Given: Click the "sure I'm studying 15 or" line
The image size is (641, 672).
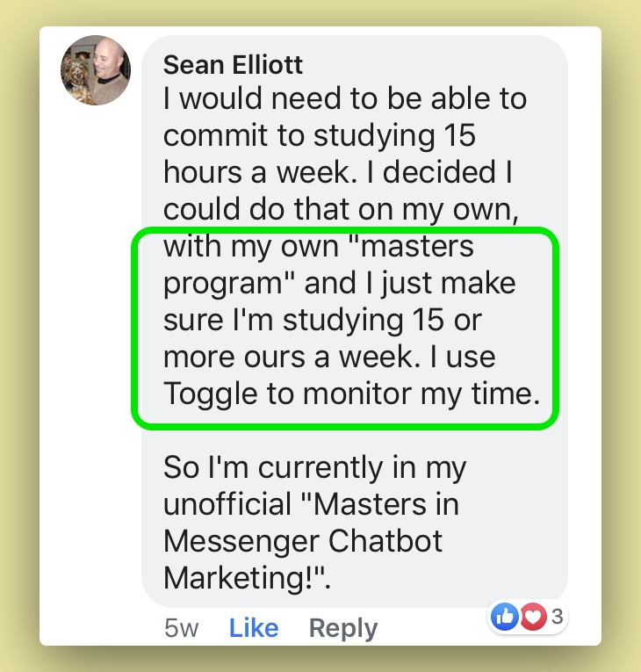Looking at the screenshot, I should pyautogui.click(x=322, y=321).
